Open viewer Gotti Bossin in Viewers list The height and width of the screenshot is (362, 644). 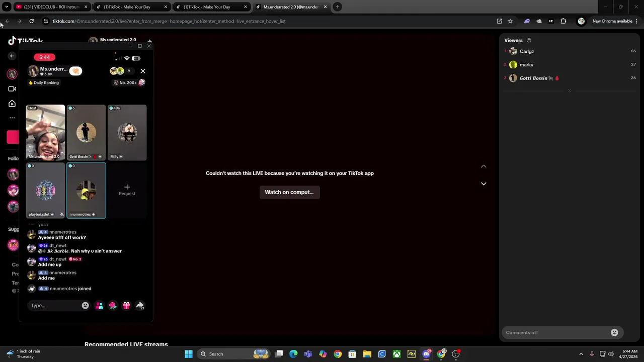(x=570, y=78)
